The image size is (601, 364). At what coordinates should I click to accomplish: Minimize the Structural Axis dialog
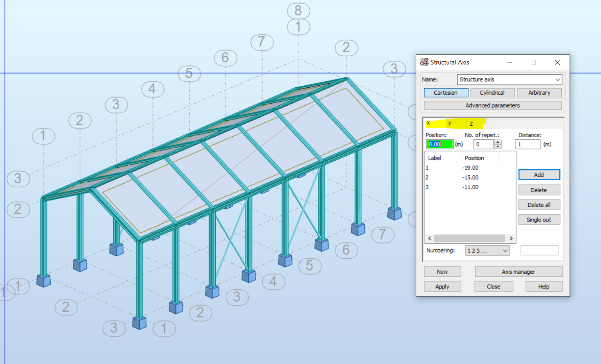[509, 62]
